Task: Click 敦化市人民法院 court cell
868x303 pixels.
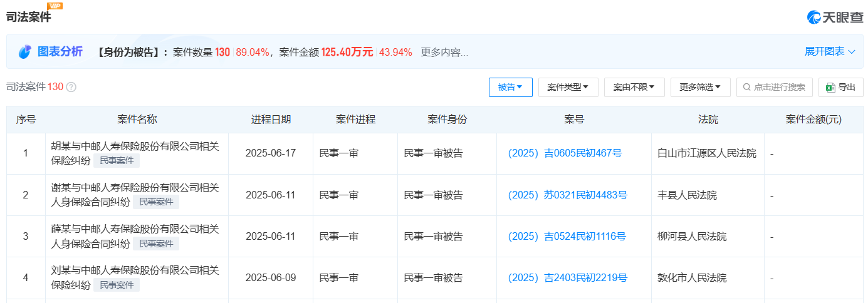Action: click(x=692, y=277)
